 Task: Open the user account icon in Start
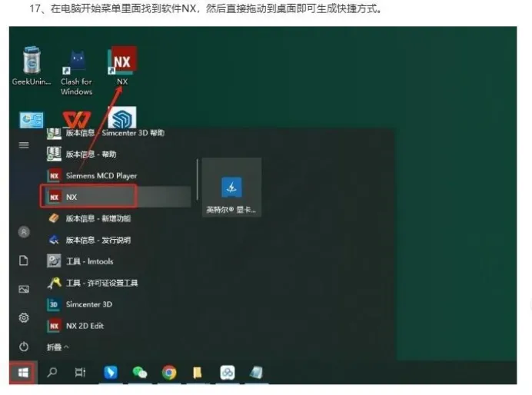pos(24,232)
